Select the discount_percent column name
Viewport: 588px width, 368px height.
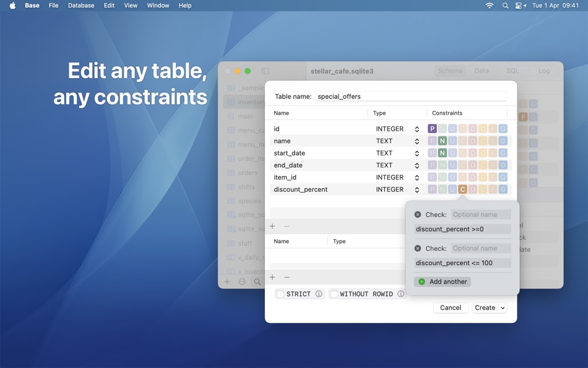pos(300,190)
